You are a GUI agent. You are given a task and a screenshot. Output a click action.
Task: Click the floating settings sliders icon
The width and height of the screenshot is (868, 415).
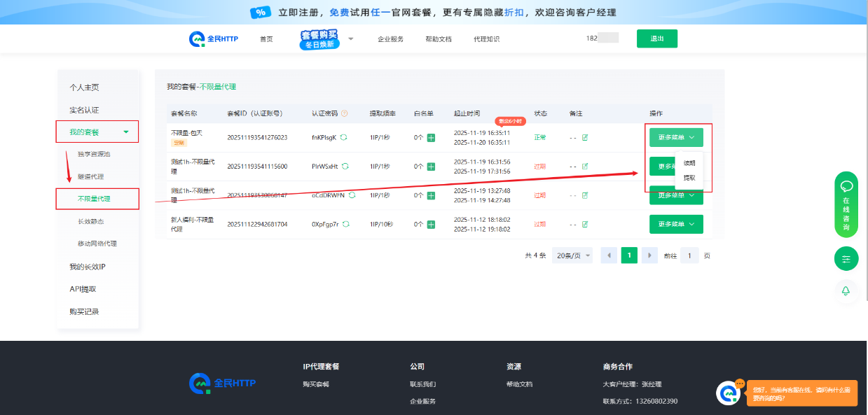point(846,259)
